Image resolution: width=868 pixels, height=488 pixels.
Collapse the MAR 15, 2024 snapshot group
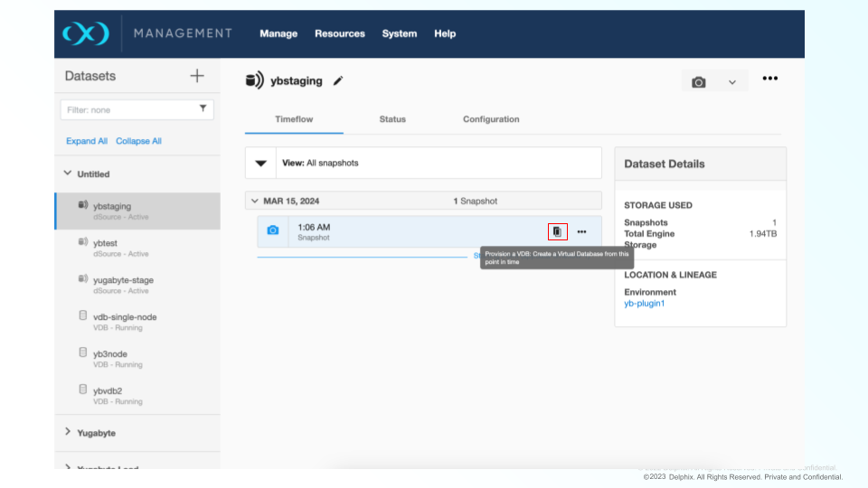click(254, 201)
